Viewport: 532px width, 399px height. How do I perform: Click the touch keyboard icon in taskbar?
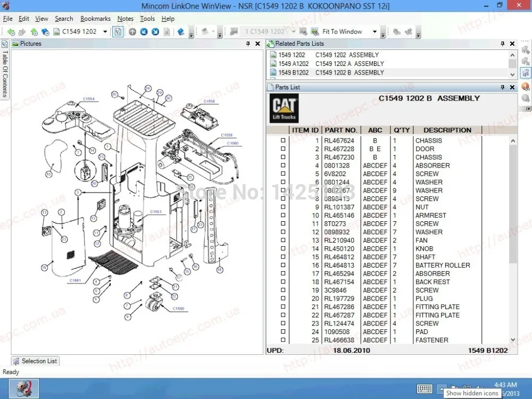pyautogui.click(x=425, y=389)
